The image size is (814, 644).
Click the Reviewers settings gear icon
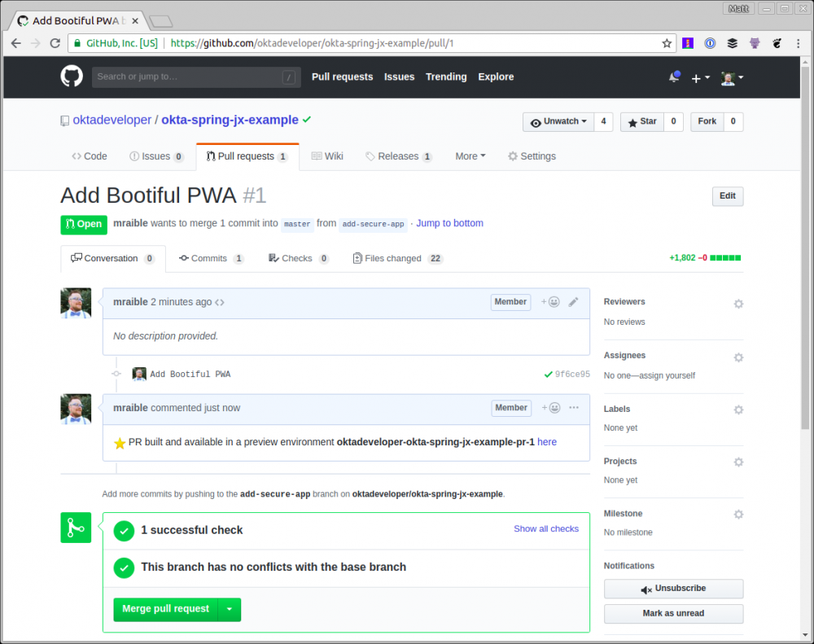(738, 304)
